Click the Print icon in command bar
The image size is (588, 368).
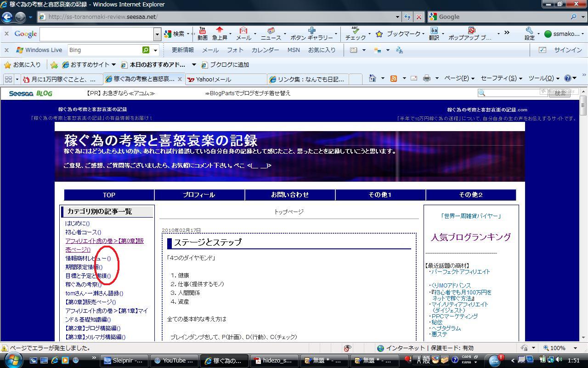426,79
